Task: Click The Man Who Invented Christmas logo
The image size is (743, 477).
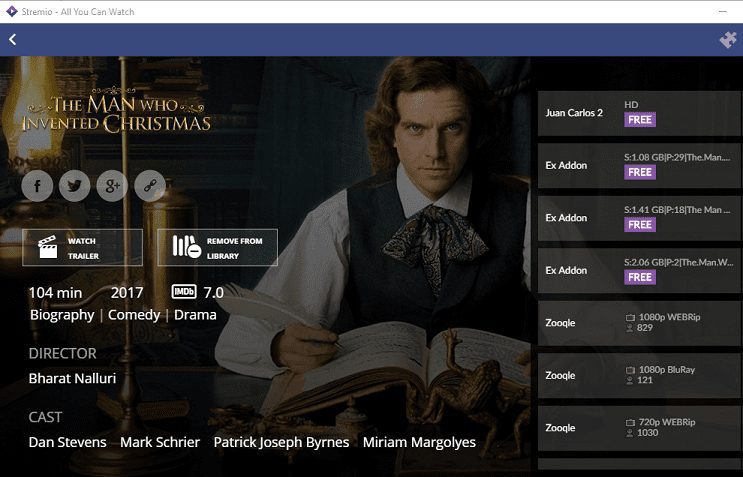Action: (117, 111)
